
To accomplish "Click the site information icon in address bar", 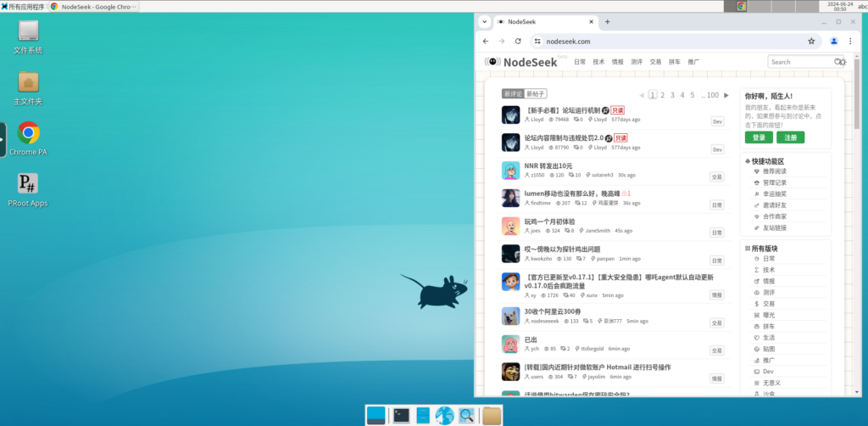I will click(537, 41).
